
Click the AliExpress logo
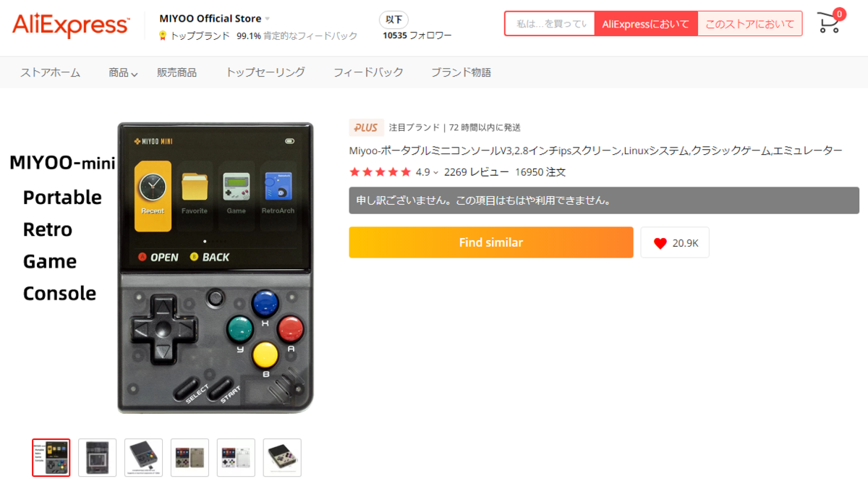[70, 25]
